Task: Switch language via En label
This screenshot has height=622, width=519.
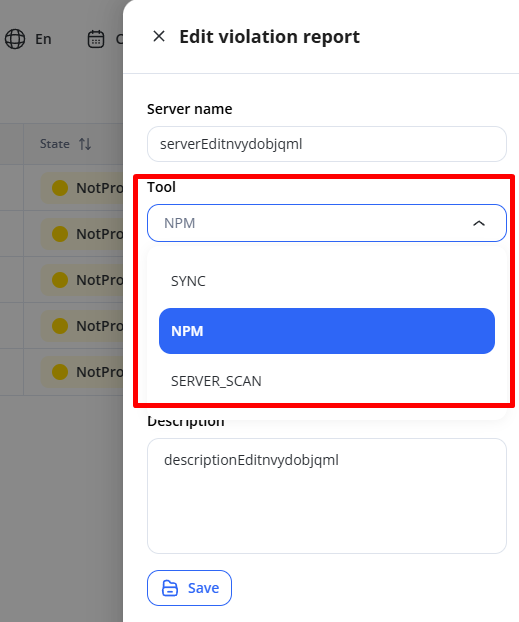Action: (43, 39)
